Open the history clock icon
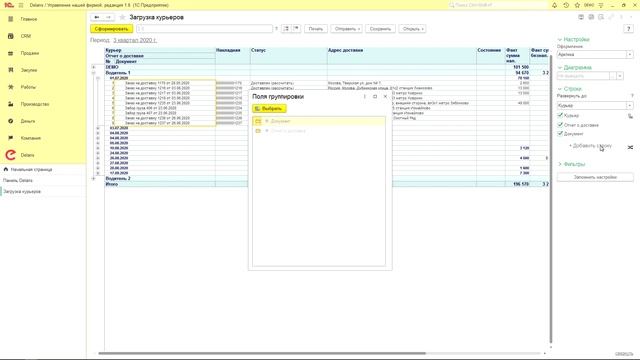The image size is (640, 360). click(566, 5)
